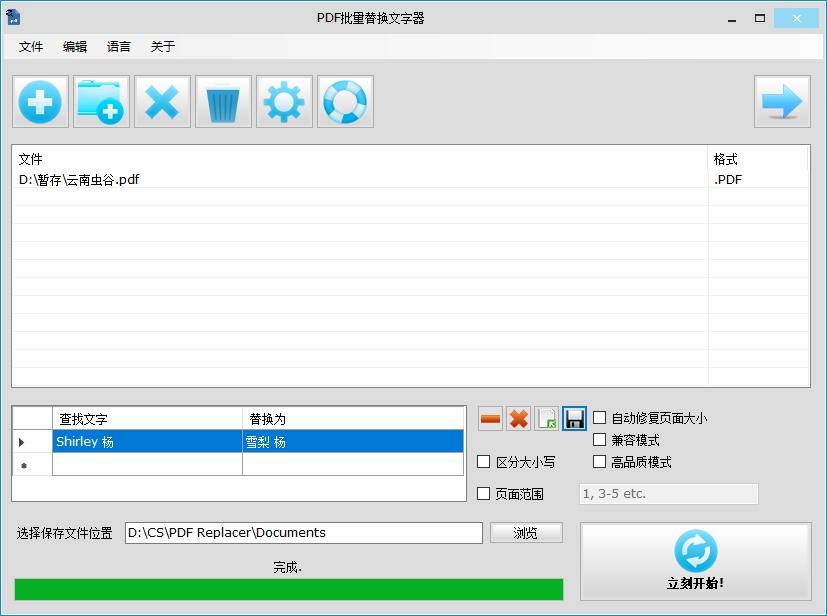Open the 文件 menu
Screen dimensions: 827x616
(31, 47)
